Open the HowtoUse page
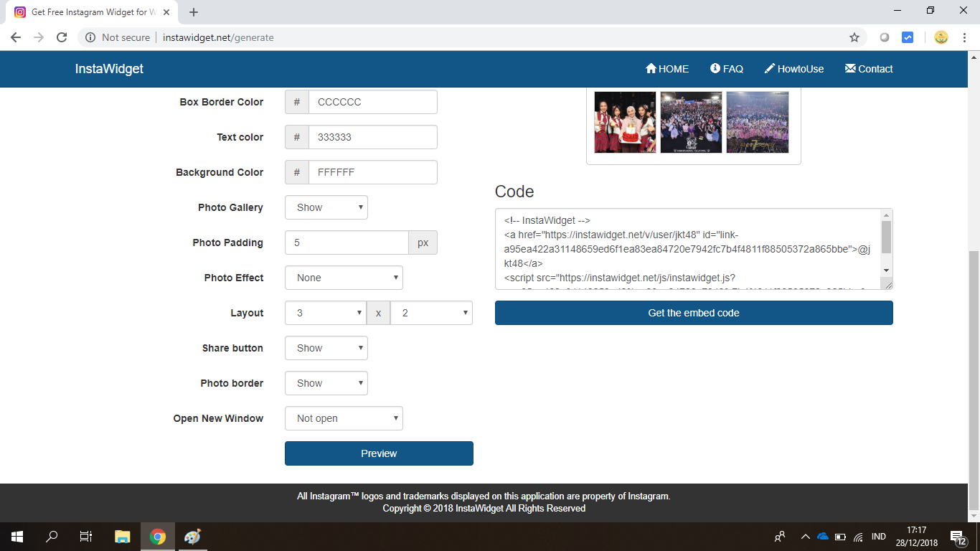 (x=794, y=69)
